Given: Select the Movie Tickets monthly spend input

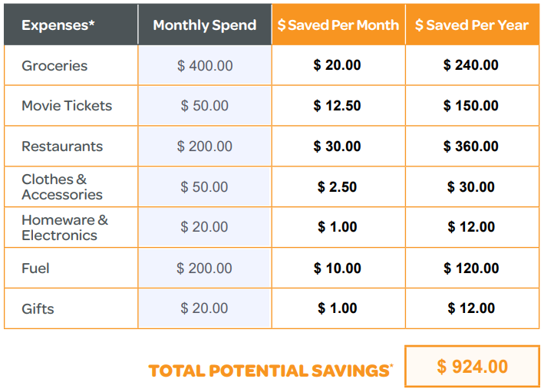Looking at the screenshot, I should click(205, 105).
